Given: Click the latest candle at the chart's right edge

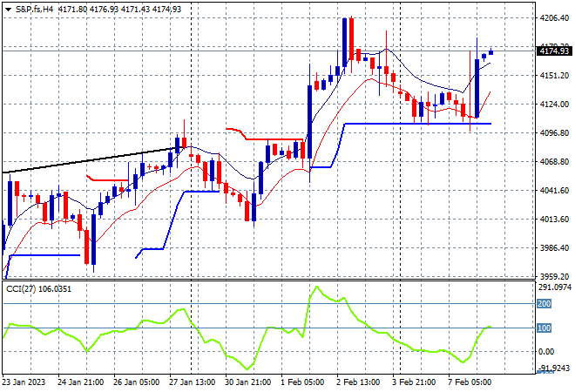Looking at the screenshot, I should coord(491,51).
